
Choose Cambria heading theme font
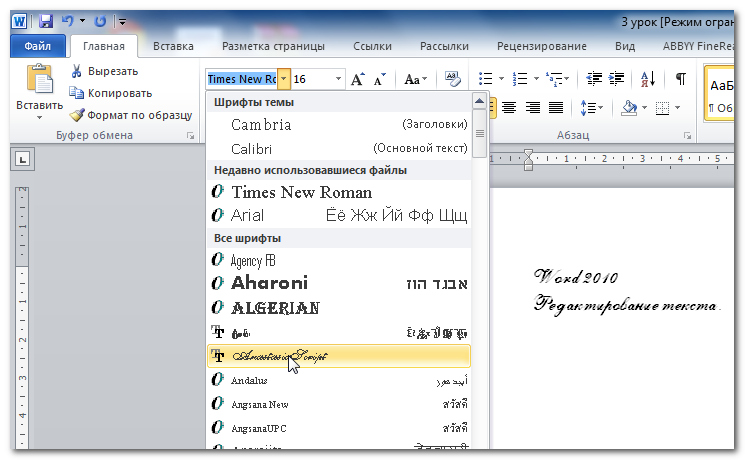339,125
